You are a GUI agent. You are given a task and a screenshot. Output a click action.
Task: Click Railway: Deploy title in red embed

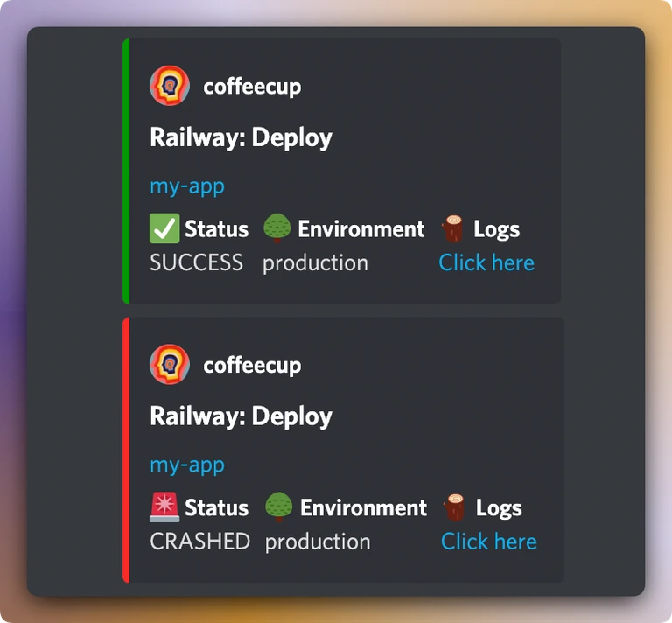point(241,416)
